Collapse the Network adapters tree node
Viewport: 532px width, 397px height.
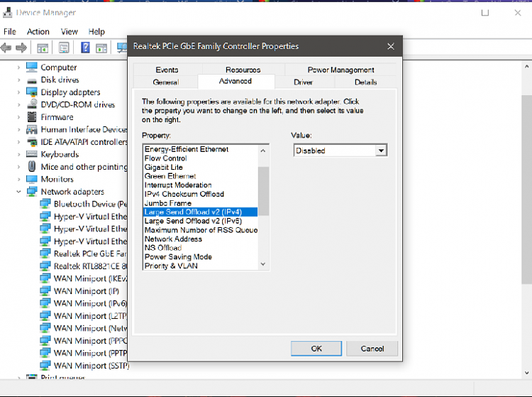(x=18, y=192)
